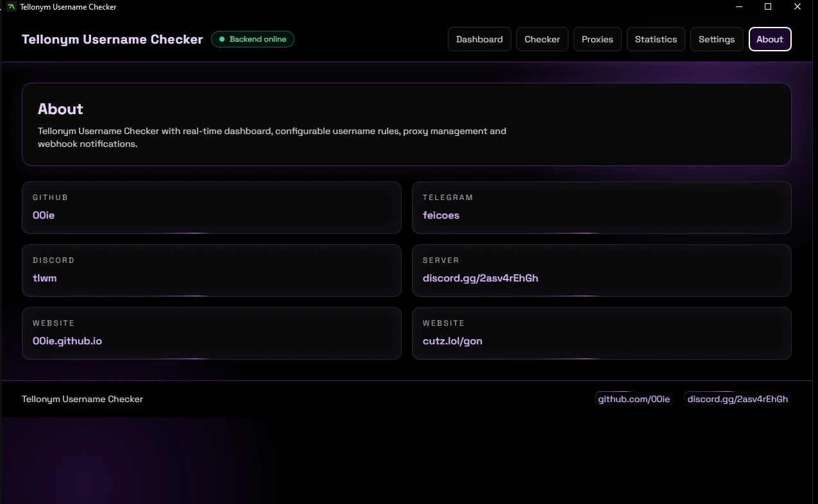818x504 pixels.
Task: Open the GitHub 00ie card
Action: tap(212, 207)
